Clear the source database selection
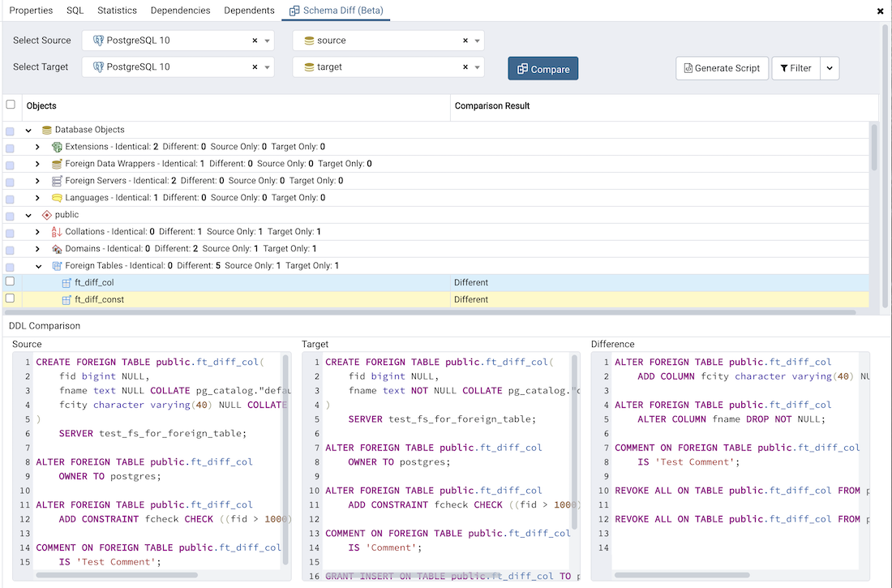Viewport: 892px width, 588px height. [465, 41]
